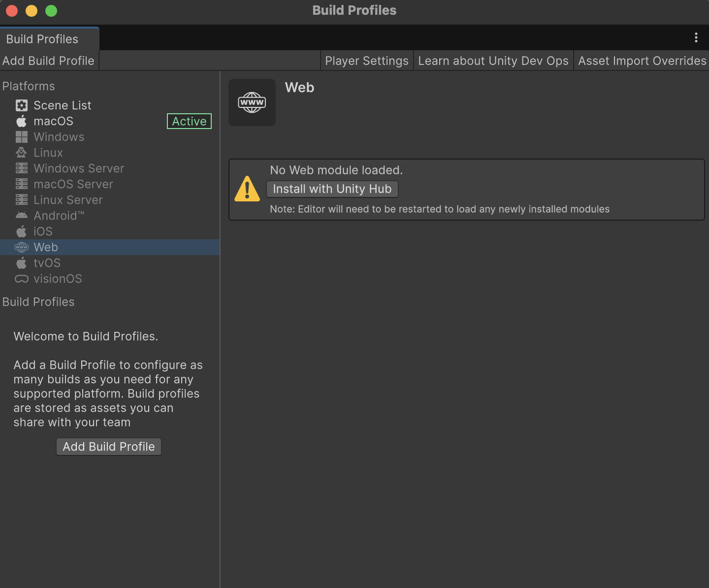Click the Windows Server rack icon
This screenshot has height=588, width=709.
click(22, 168)
